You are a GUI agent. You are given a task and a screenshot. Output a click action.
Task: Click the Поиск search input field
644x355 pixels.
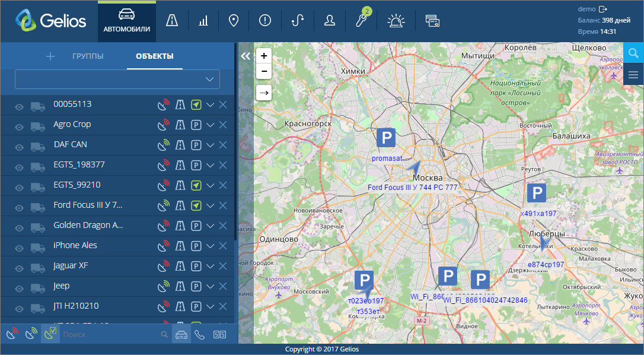pos(110,335)
